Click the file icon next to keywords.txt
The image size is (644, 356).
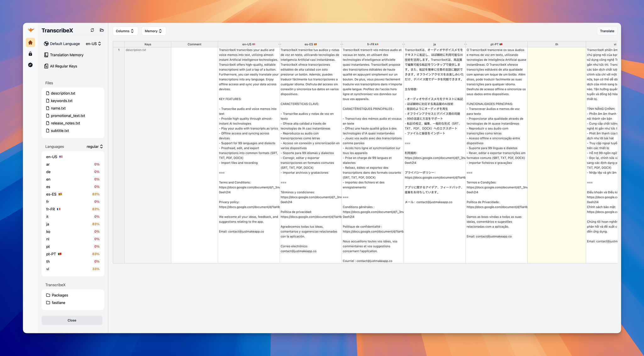coord(48,101)
